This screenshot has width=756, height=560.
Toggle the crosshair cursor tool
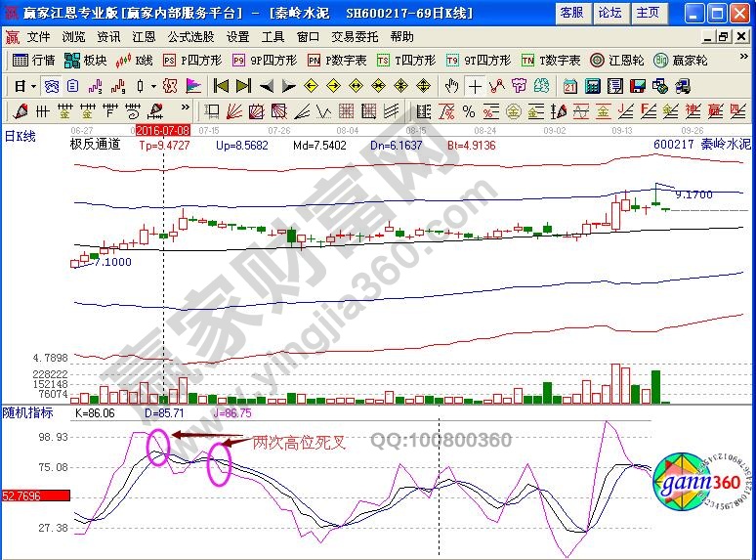[473, 85]
